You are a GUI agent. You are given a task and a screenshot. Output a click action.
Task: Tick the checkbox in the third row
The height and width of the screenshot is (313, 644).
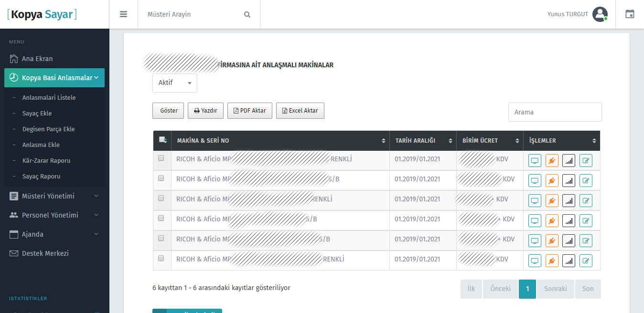(161, 198)
